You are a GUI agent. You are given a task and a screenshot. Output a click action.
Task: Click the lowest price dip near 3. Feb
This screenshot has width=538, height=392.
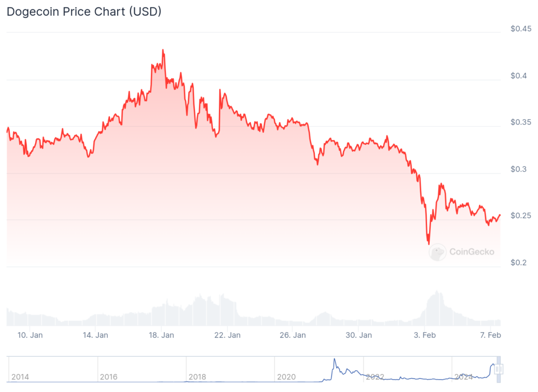(429, 243)
